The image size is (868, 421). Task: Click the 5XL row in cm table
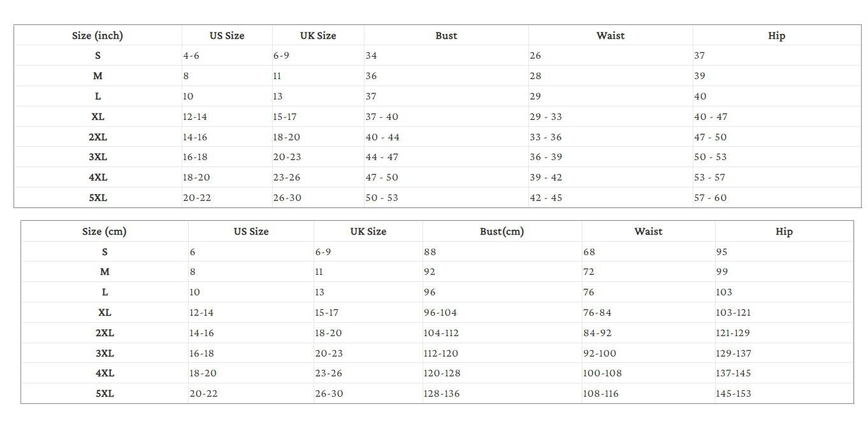[x=437, y=394]
